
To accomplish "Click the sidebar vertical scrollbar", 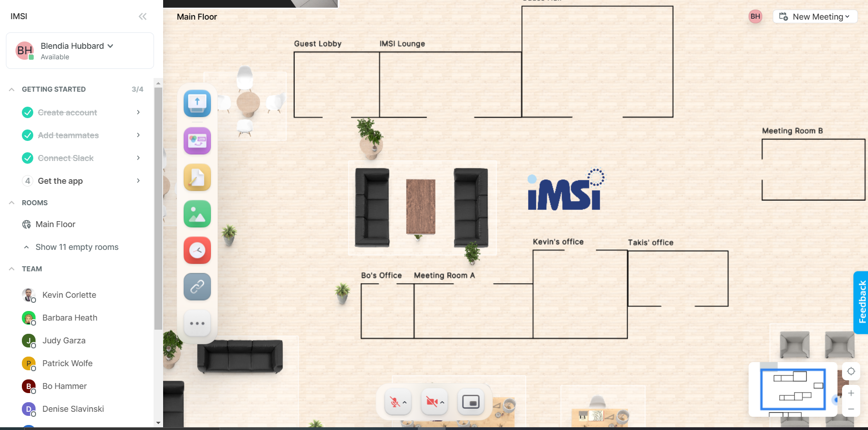I will coord(158,208).
